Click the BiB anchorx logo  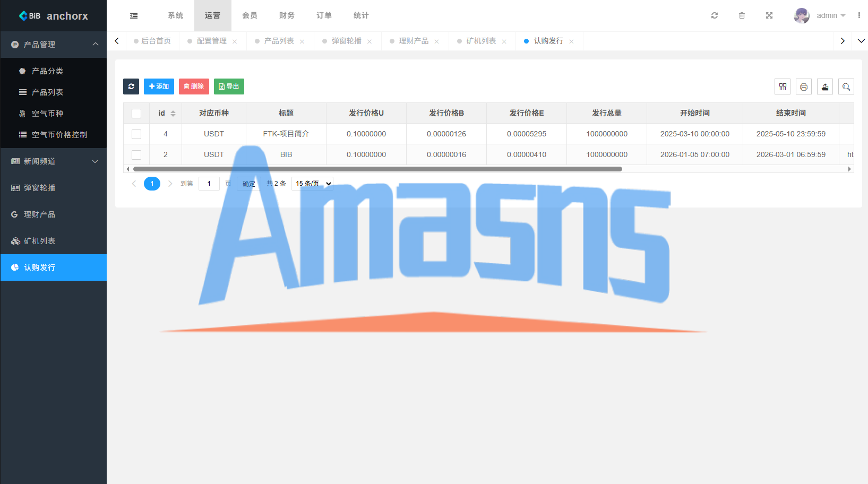click(54, 16)
